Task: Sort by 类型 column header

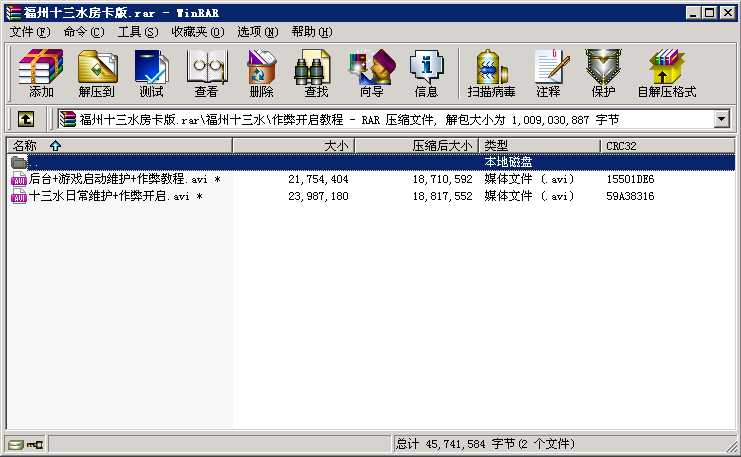Action: point(540,146)
